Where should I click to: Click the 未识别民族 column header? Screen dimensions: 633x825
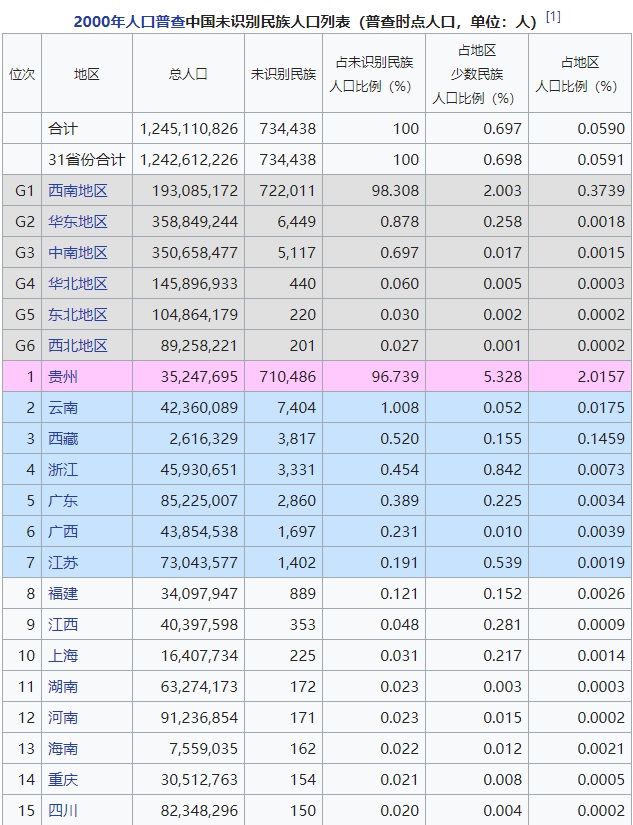click(x=283, y=74)
